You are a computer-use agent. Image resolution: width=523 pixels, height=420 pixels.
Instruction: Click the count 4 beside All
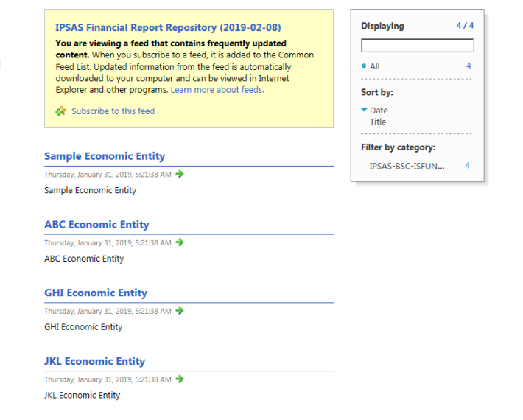pos(468,66)
